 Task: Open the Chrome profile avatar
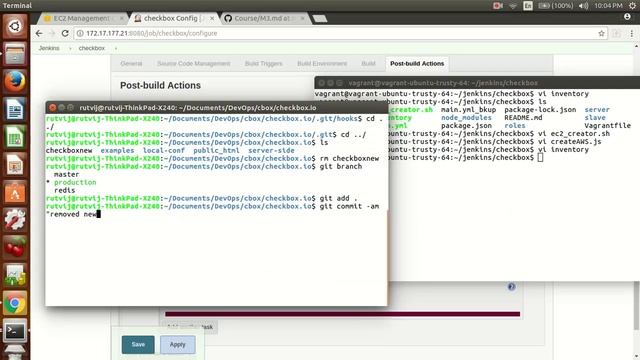(x=627, y=16)
